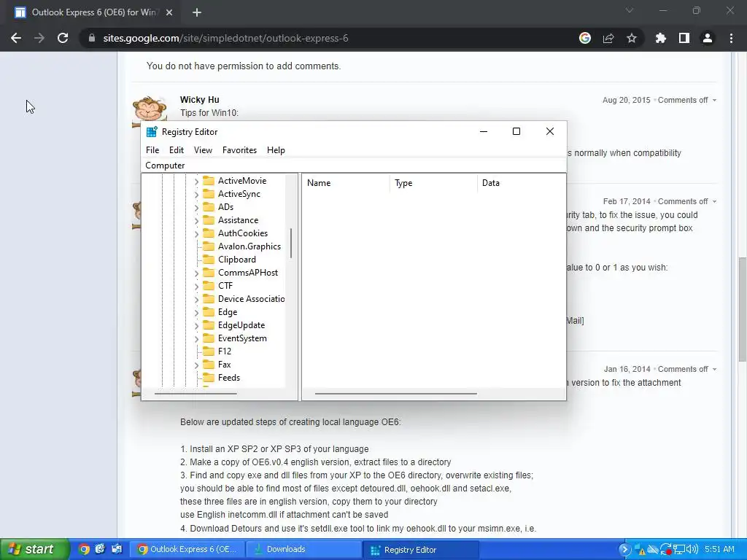Expand the Assistance registry key
Image resolution: width=747 pixels, height=560 pixels.
click(196, 220)
